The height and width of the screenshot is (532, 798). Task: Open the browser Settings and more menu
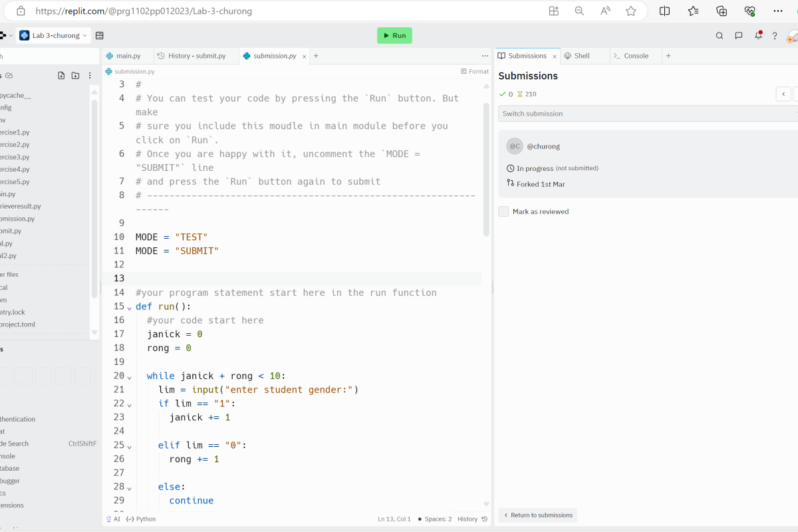tap(778, 11)
